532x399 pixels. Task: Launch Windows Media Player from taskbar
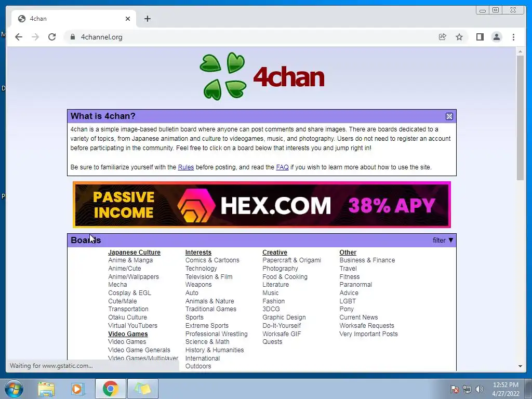pos(77,389)
